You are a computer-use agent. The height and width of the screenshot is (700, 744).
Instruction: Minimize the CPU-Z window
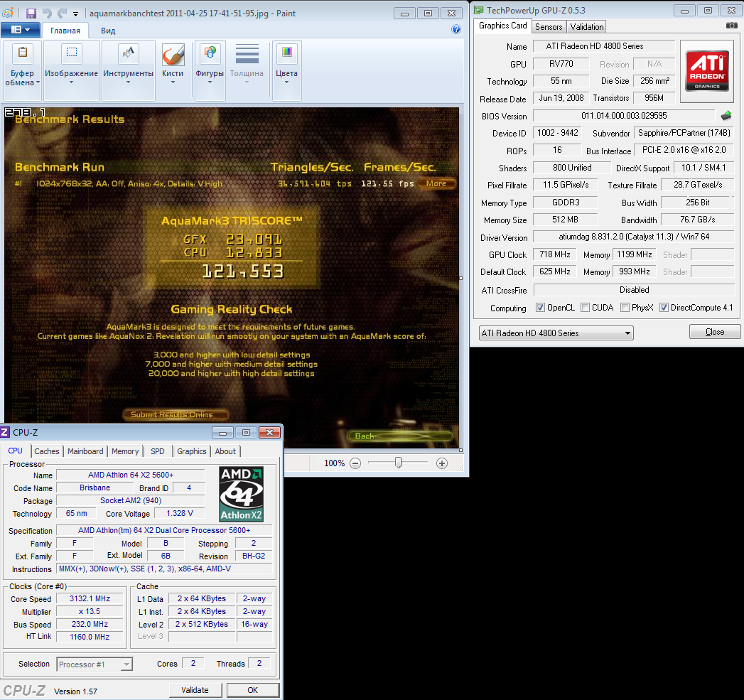pyautogui.click(x=222, y=432)
